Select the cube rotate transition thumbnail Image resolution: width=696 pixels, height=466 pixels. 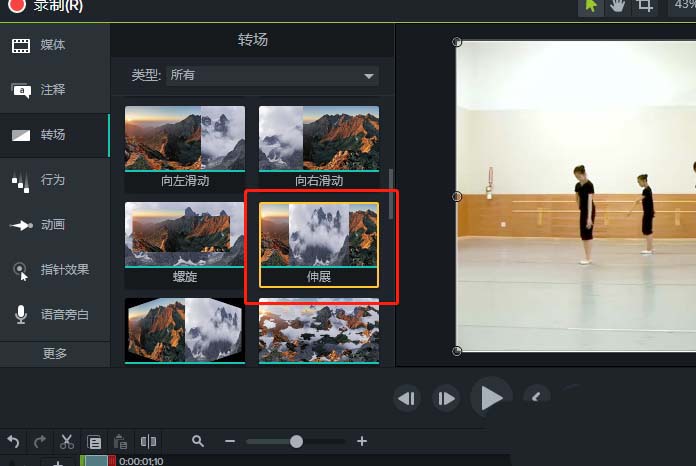(185, 331)
